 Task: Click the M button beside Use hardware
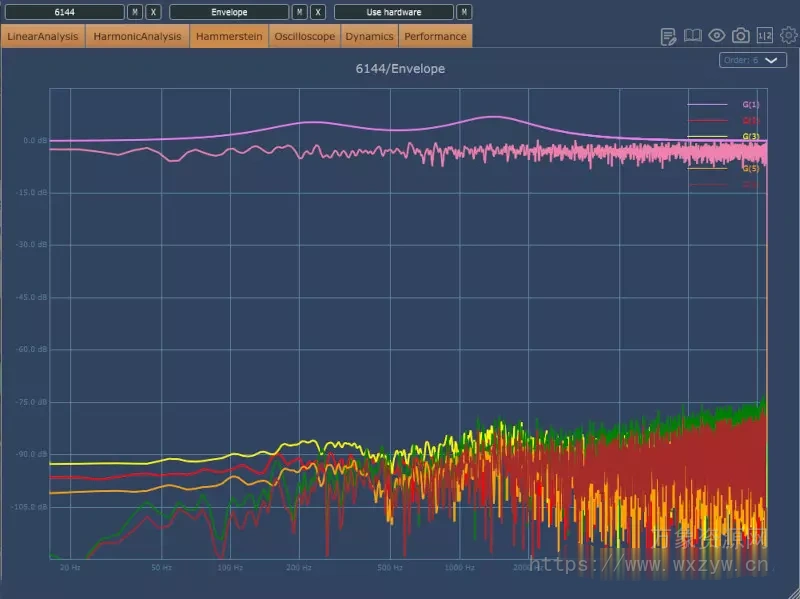(x=464, y=12)
